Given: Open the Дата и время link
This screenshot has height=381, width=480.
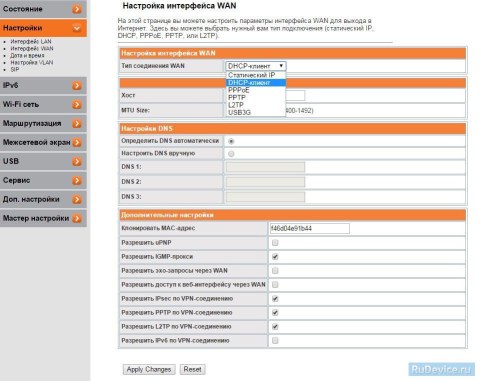Looking at the screenshot, I should click(27, 56).
